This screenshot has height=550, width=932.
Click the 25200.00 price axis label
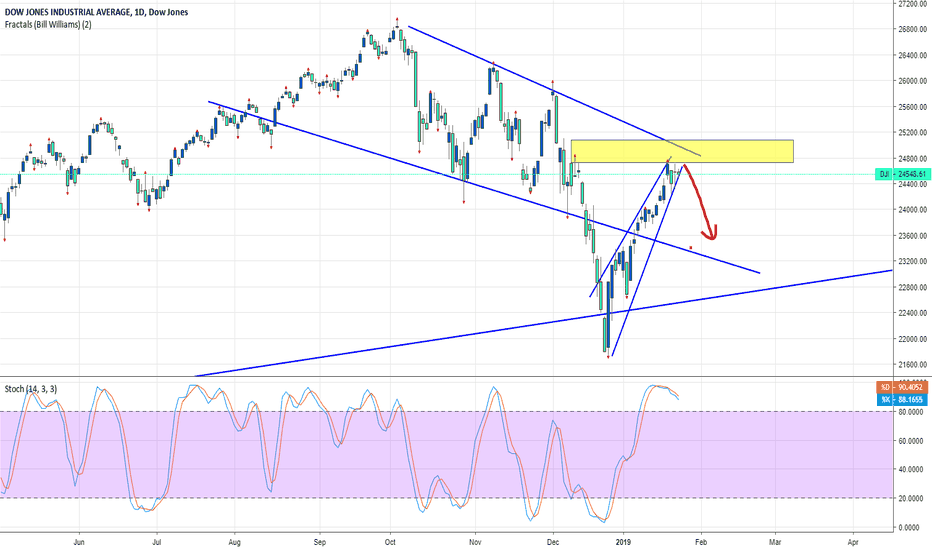pyautogui.click(x=912, y=133)
